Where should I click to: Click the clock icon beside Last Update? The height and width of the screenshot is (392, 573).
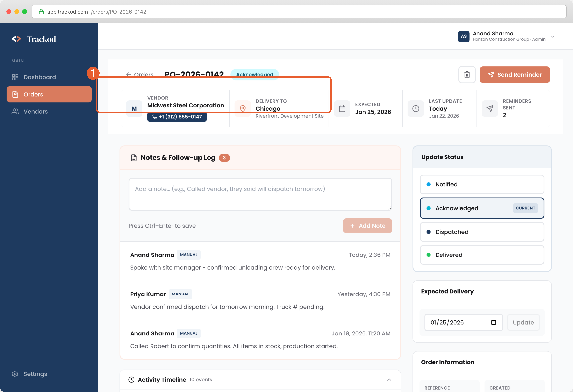pos(416,108)
